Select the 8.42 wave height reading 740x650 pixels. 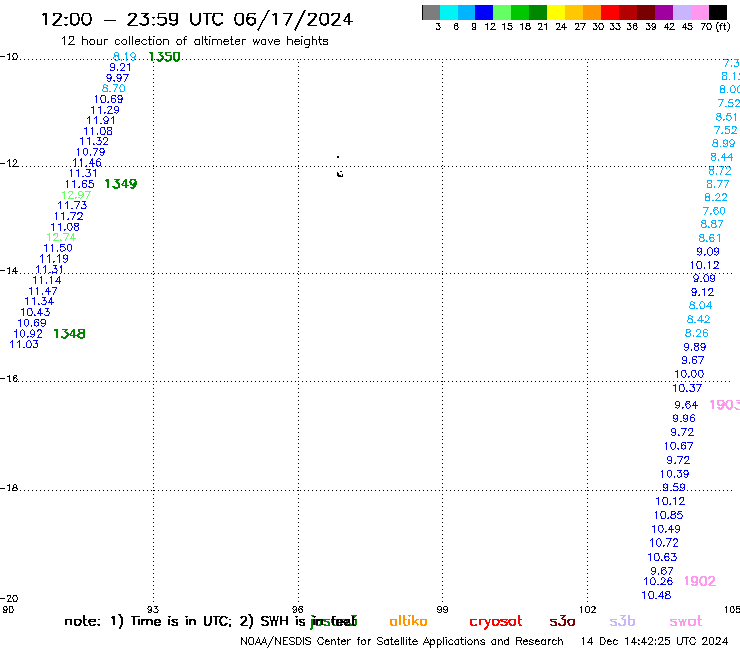click(698, 320)
